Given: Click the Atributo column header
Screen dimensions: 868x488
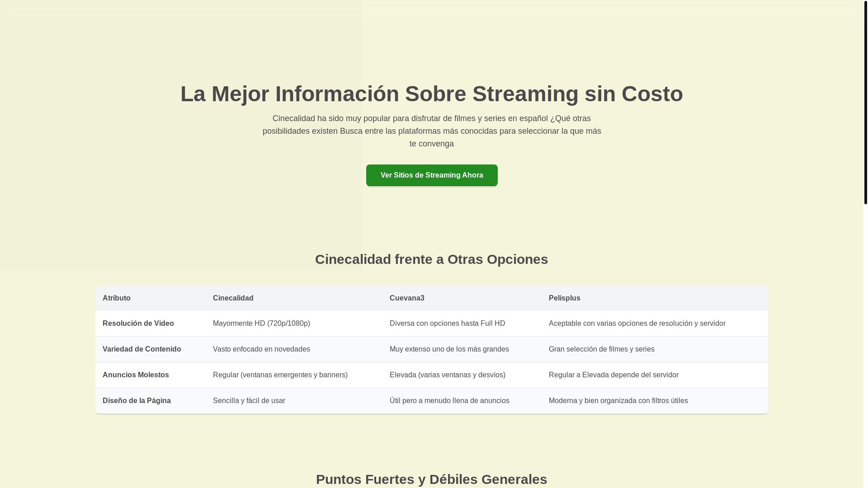Looking at the screenshot, I should tap(151, 298).
